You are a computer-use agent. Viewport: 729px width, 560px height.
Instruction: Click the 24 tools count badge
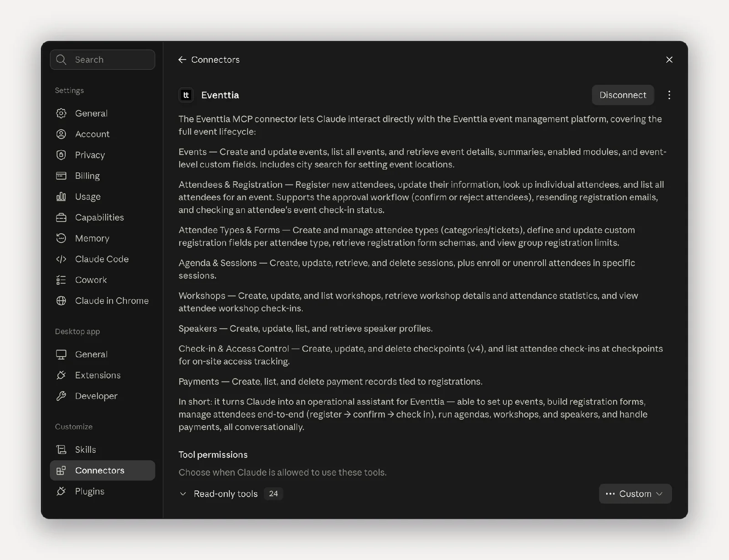(x=273, y=494)
